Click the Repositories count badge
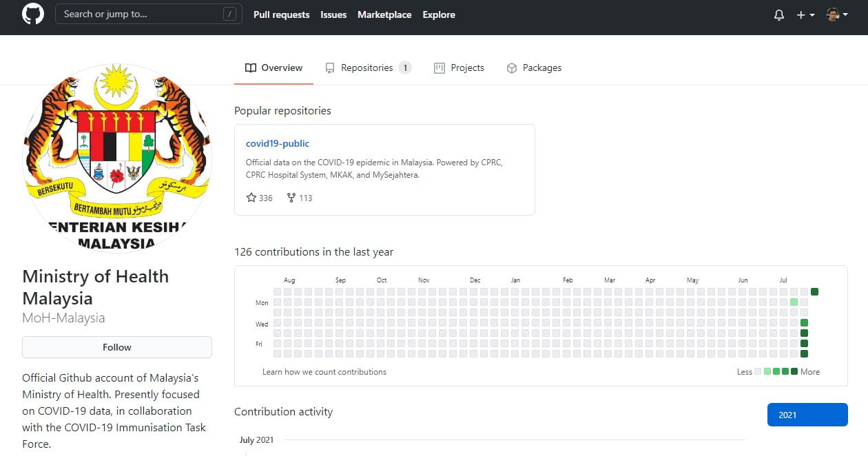The height and width of the screenshot is (456, 868). pos(405,68)
